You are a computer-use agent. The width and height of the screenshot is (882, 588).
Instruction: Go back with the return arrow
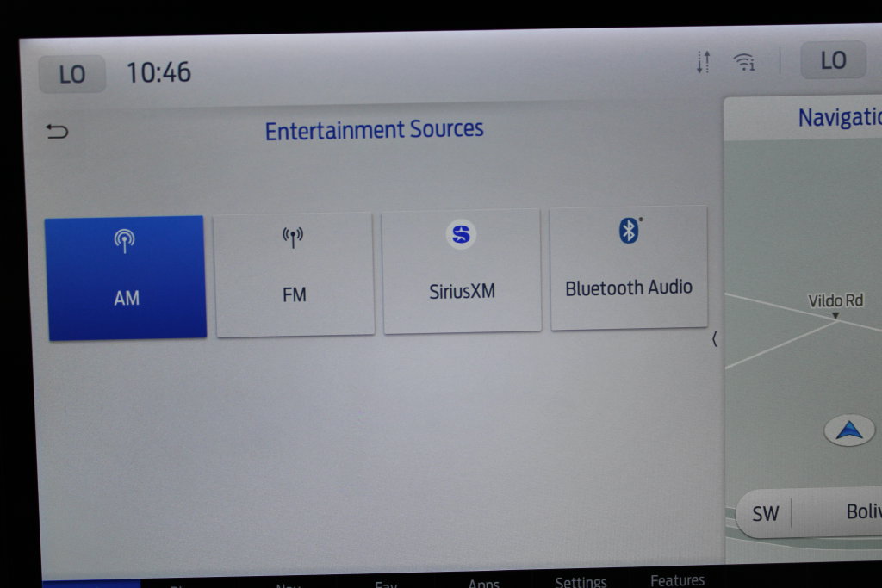pos(57,132)
